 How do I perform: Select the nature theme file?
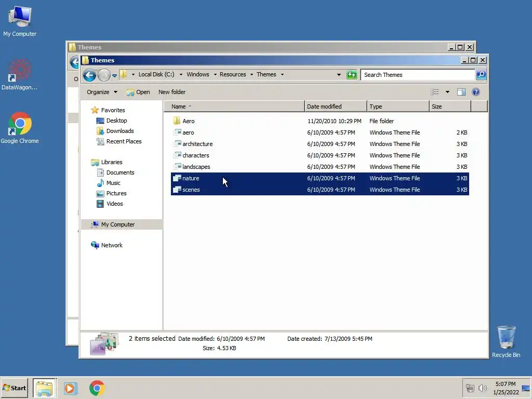(320, 178)
